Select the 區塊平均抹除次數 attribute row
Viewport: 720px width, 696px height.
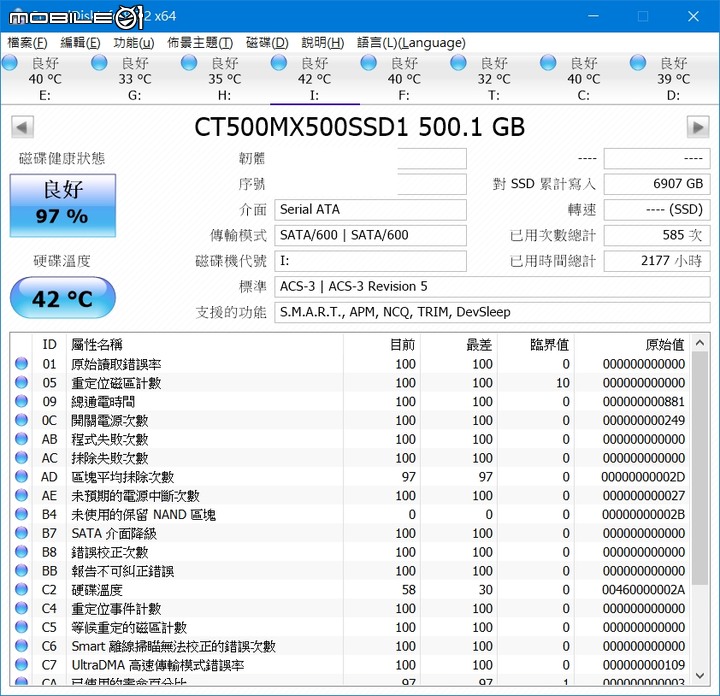tap(350, 477)
